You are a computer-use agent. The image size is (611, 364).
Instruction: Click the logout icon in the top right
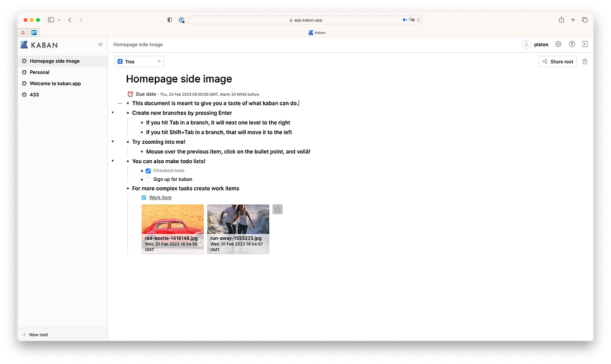(x=584, y=44)
